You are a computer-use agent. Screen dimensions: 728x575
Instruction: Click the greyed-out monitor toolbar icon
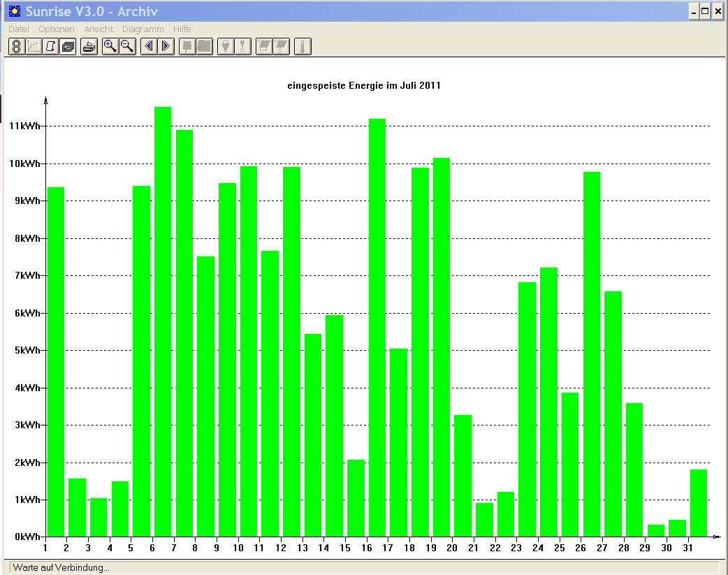pos(187,46)
